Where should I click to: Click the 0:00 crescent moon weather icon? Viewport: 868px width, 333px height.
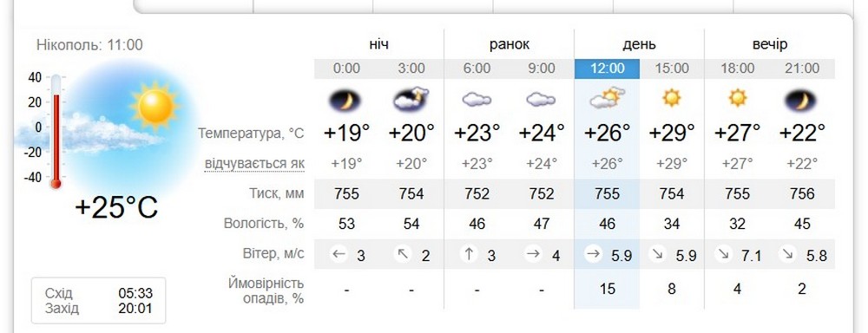(x=345, y=101)
